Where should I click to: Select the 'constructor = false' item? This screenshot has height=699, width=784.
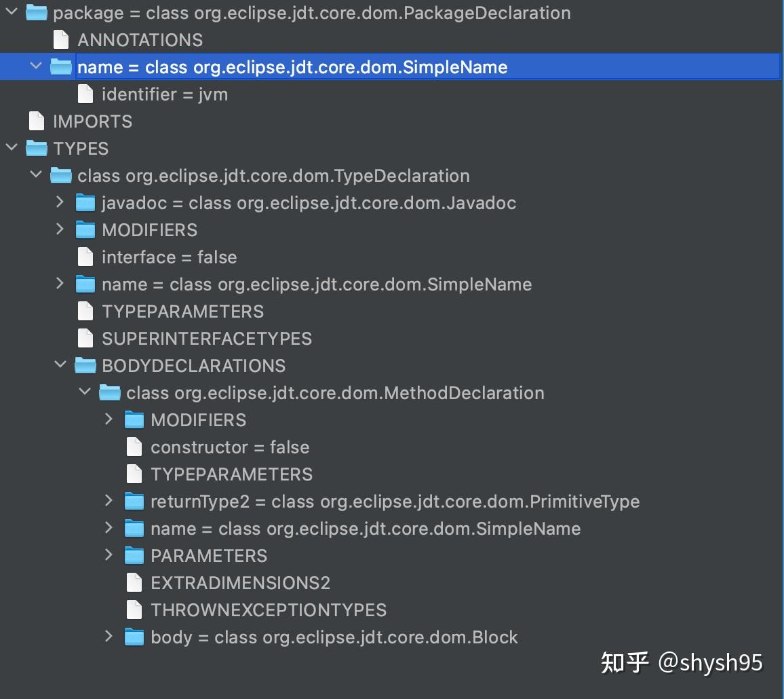pyautogui.click(x=229, y=447)
